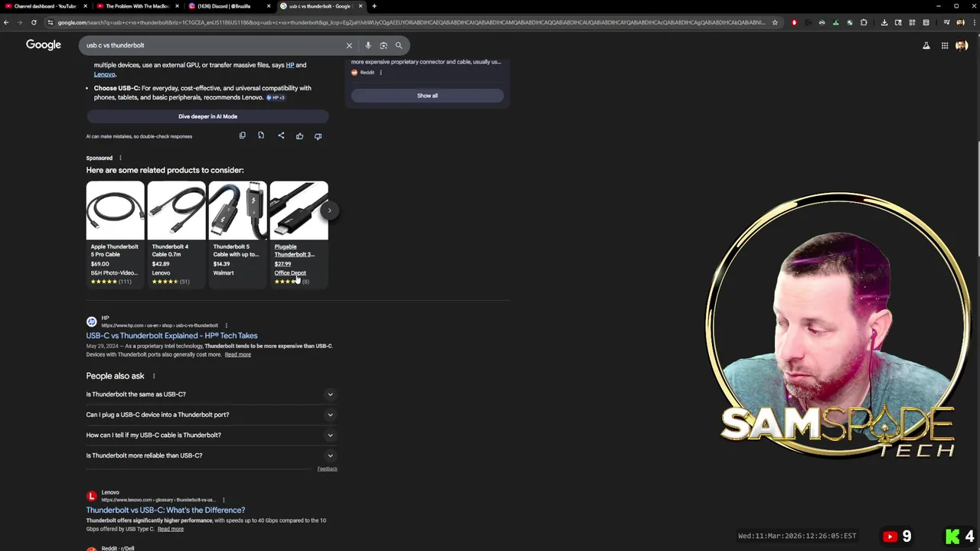Viewport: 980px width, 551px height.
Task: Reload the page in browser
Action: coord(34,22)
